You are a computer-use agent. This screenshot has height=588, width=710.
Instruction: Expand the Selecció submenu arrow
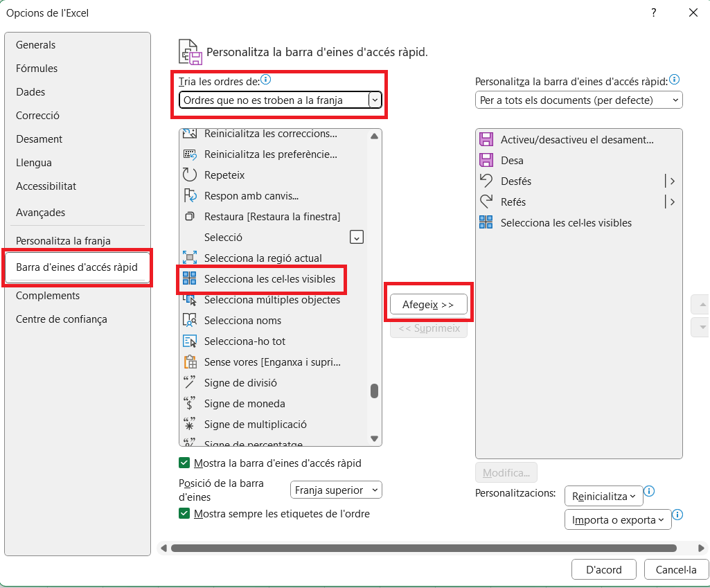pos(357,237)
